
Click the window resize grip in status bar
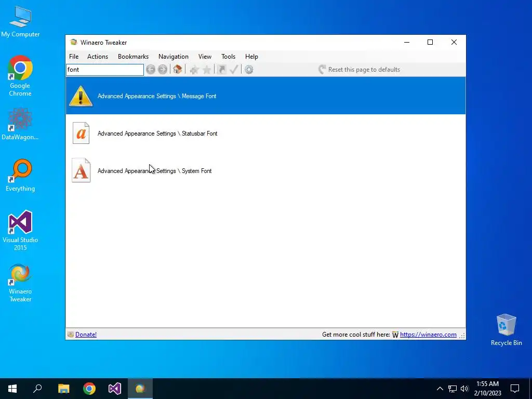(462, 335)
